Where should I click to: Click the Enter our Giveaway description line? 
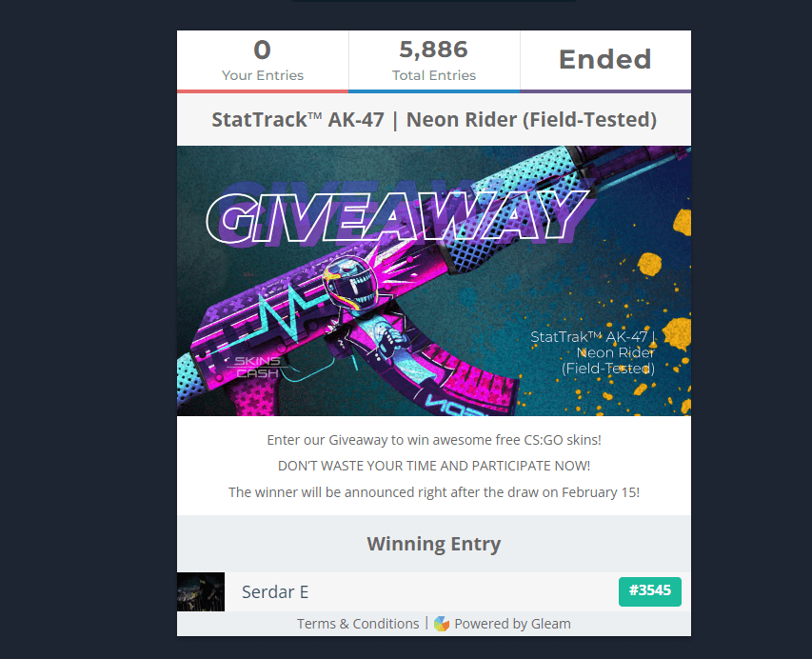[x=434, y=440]
